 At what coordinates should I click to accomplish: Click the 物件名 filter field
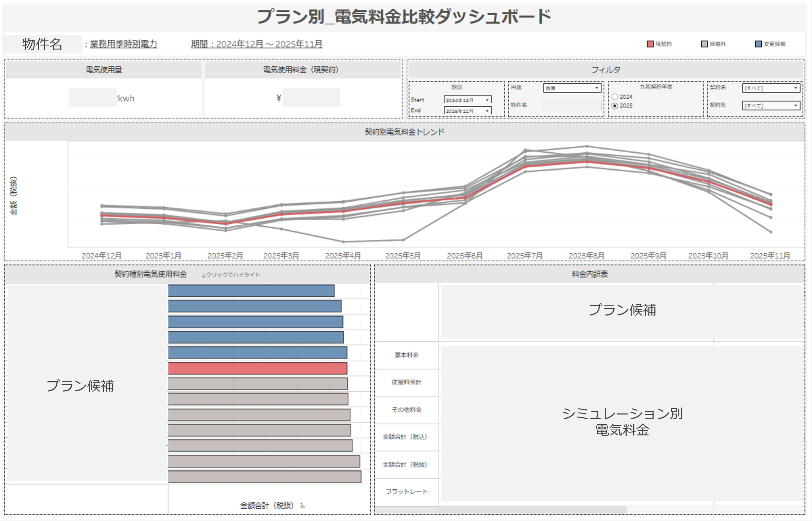(x=571, y=105)
